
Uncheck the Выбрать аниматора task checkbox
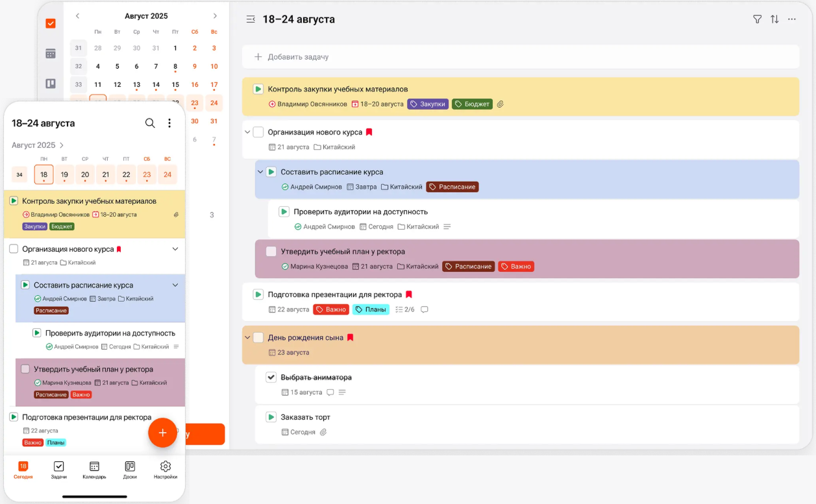coord(271,377)
